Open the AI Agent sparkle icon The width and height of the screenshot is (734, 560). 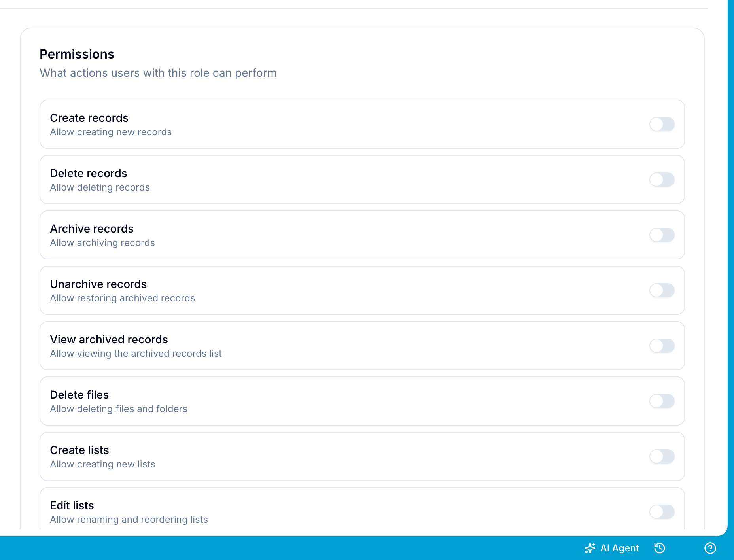coord(590,548)
